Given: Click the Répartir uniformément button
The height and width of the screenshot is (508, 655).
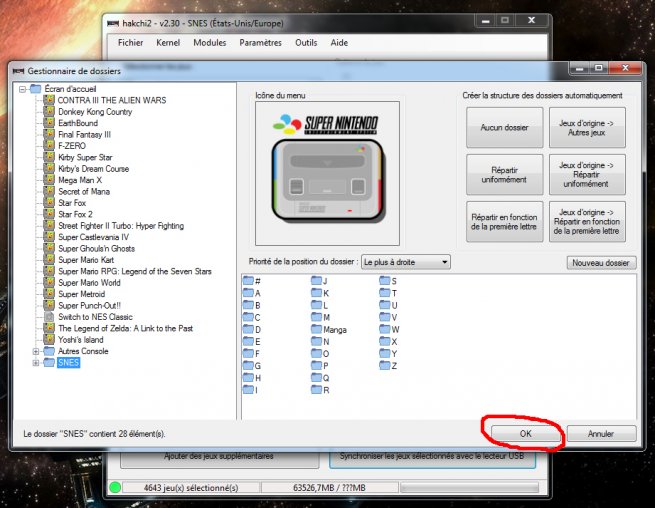Looking at the screenshot, I should tap(505, 175).
